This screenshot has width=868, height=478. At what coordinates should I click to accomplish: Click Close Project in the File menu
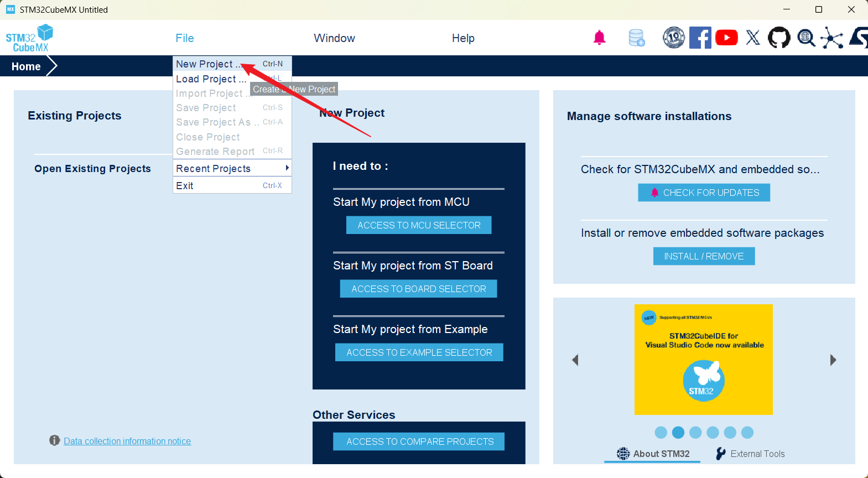pos(232,137)
